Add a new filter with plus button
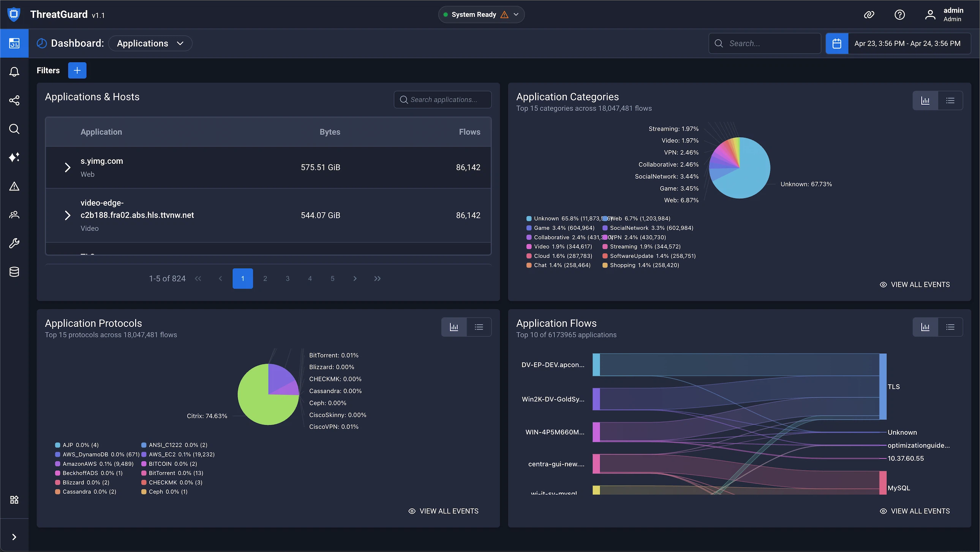Viewport: 980px width, 552px height. point(77,70)
